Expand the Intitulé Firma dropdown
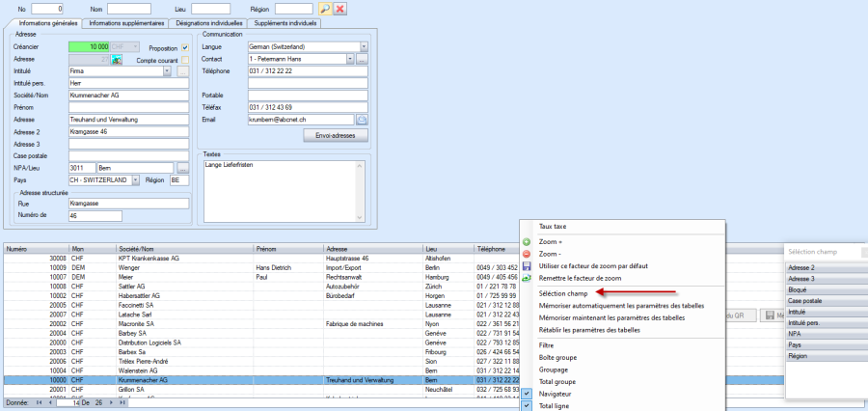 167,70
